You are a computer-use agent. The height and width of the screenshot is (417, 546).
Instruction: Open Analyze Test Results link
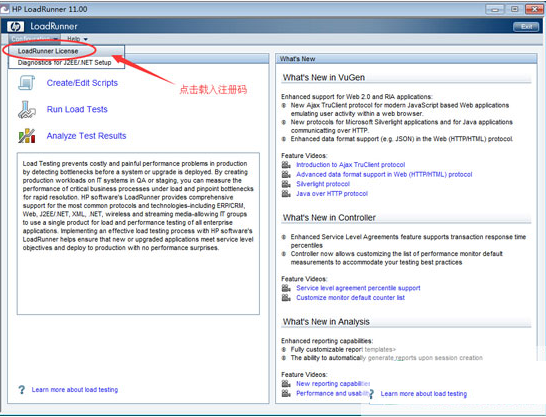86,136
